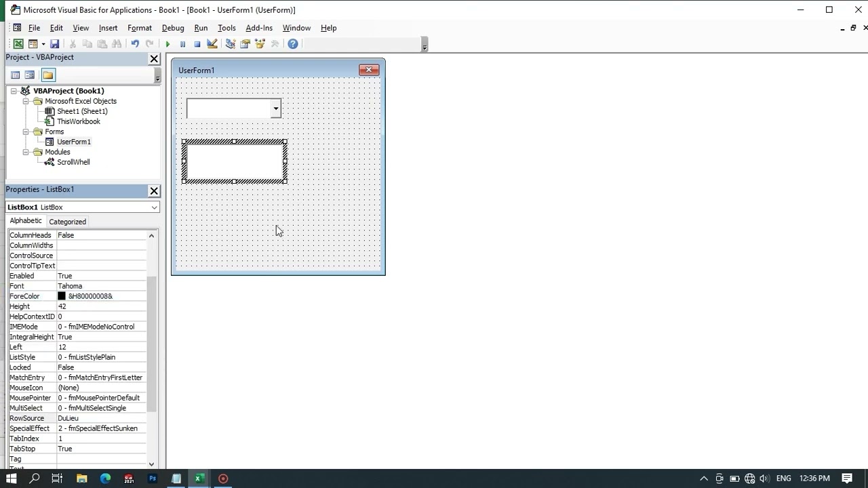This screenshot has height=488, width=868.
Task: Open the View menu
Action: 81,28
